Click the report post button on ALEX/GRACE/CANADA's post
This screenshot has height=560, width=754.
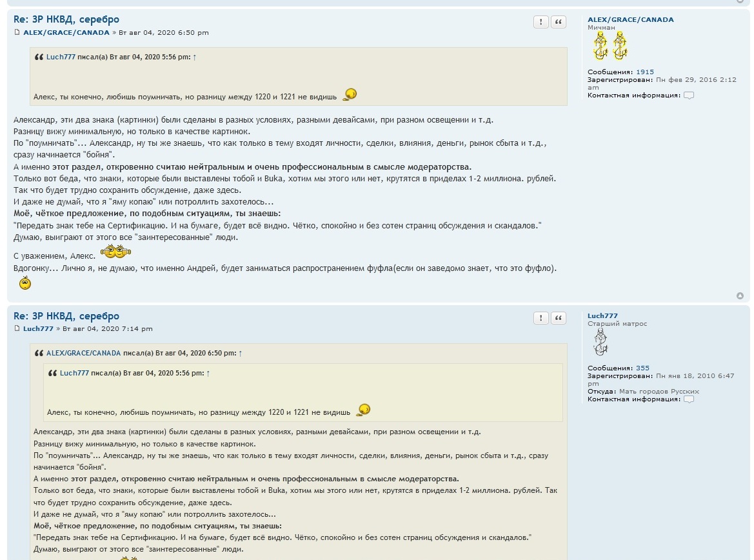pos(541,23)
